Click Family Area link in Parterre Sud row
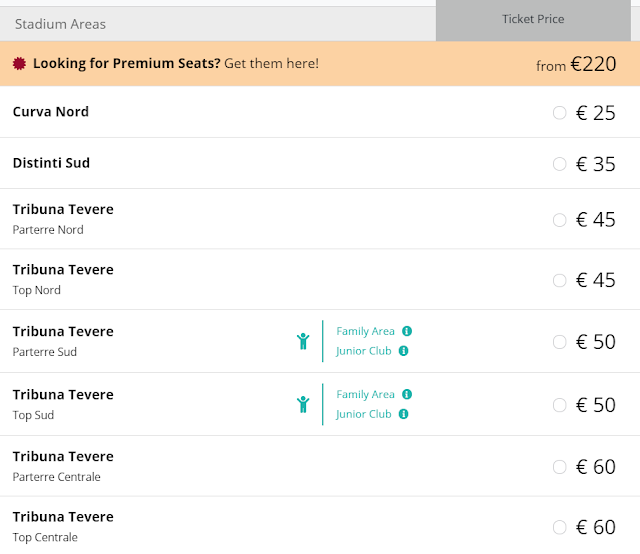Screen dimensions: 640x554 click(365, 331)
